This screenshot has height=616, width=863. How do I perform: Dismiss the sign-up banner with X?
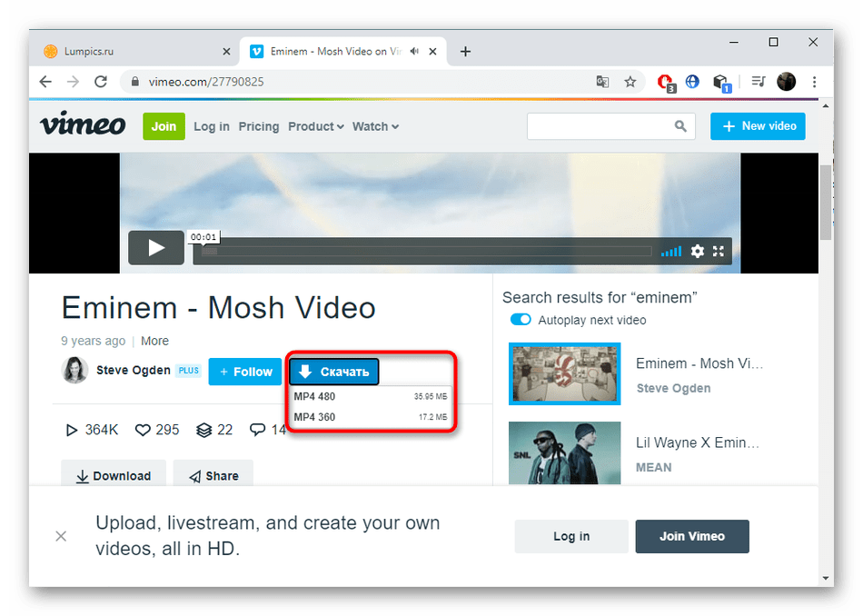coord(61,536)
